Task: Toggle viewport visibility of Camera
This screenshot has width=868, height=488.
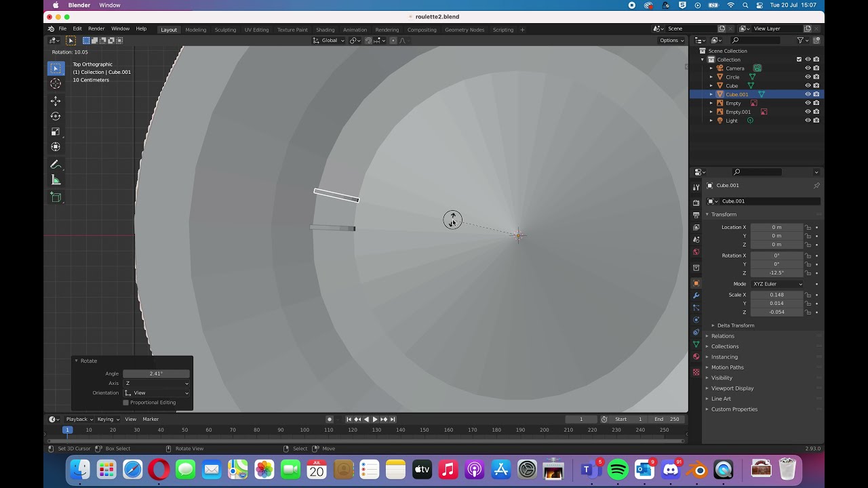Action: pos(808,68)
